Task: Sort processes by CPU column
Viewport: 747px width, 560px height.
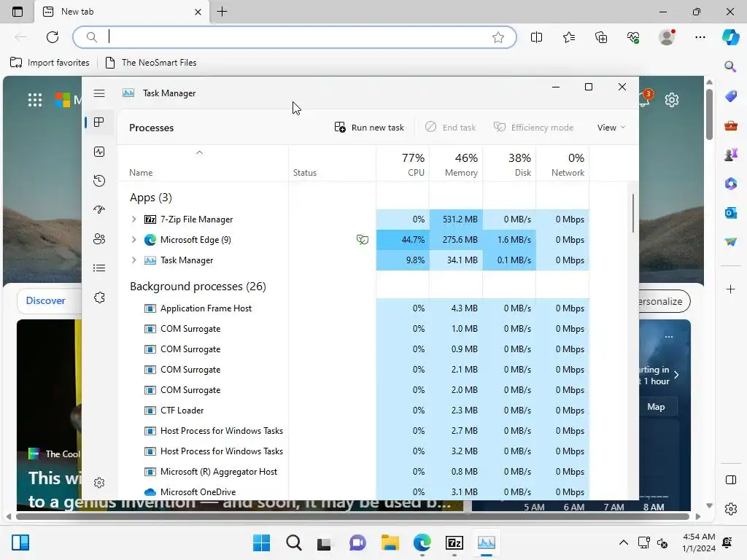Action: [x=403, y=164]
